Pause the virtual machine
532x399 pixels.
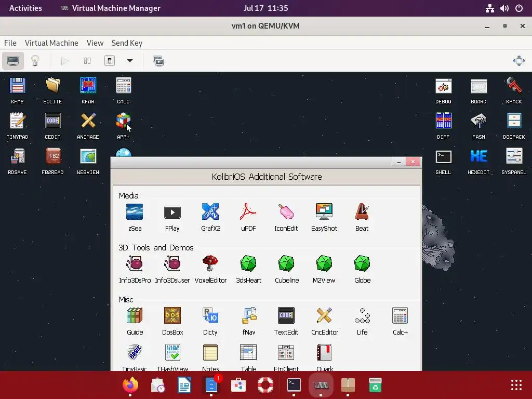tap(87, 61)
